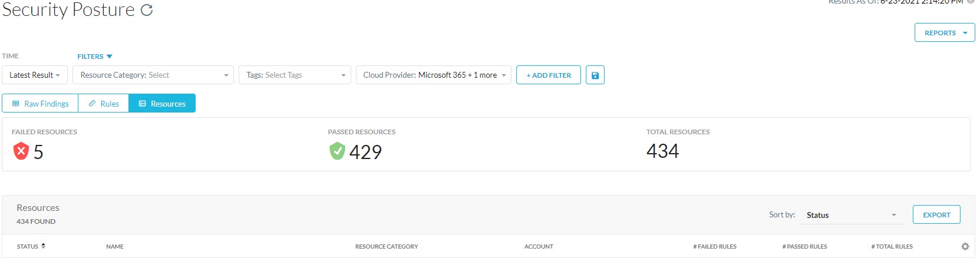Refresh the Security Posture page
Screen dimensions: 980x258
click(x=147, y=9)
